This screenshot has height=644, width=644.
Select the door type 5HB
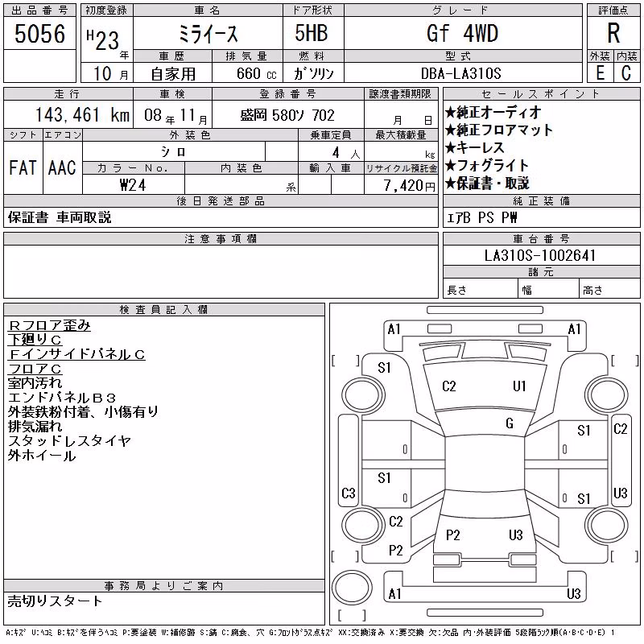(x=312, y=33)
